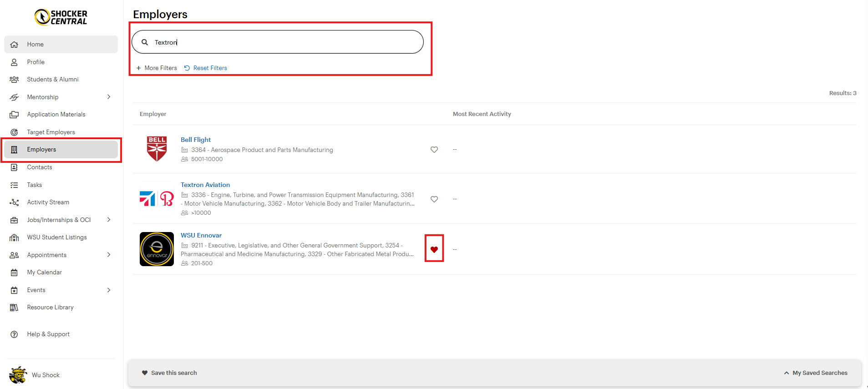The width and height of the screenshot is (868, 389).
Task: Click the Employers building icon
Action: pyautogui.click(x=14, y=150)
